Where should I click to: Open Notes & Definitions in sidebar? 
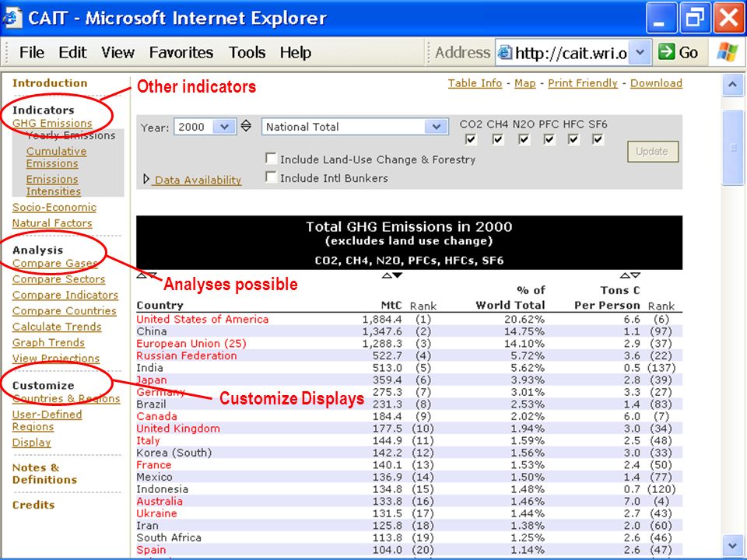point(45,474)
